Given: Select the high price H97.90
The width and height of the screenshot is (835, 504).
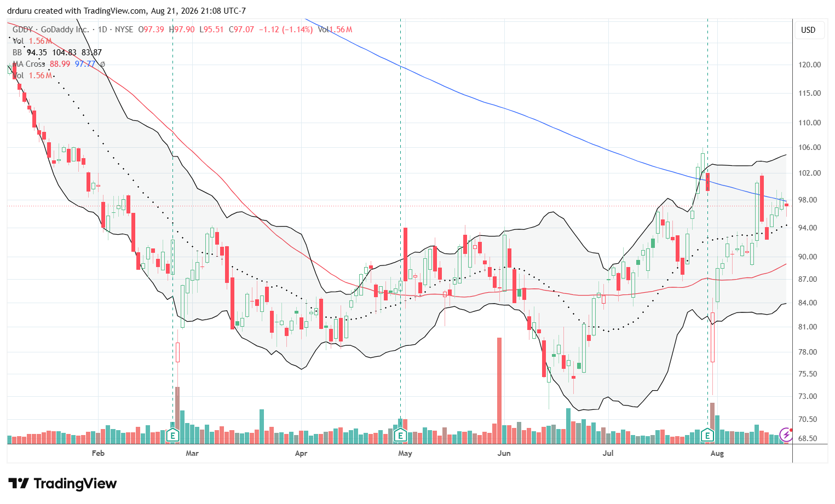Looking at the screenshot, I should click(182, 30).
